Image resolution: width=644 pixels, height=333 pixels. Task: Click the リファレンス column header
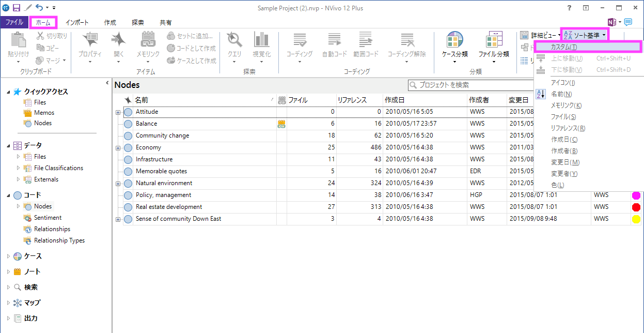[352, 100]
